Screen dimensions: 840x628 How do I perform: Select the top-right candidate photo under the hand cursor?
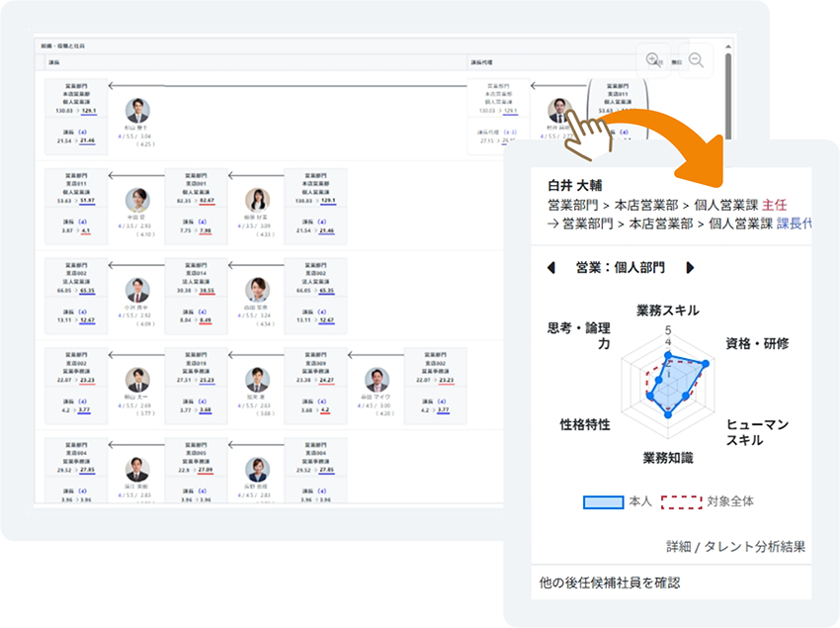pos(559,110)
